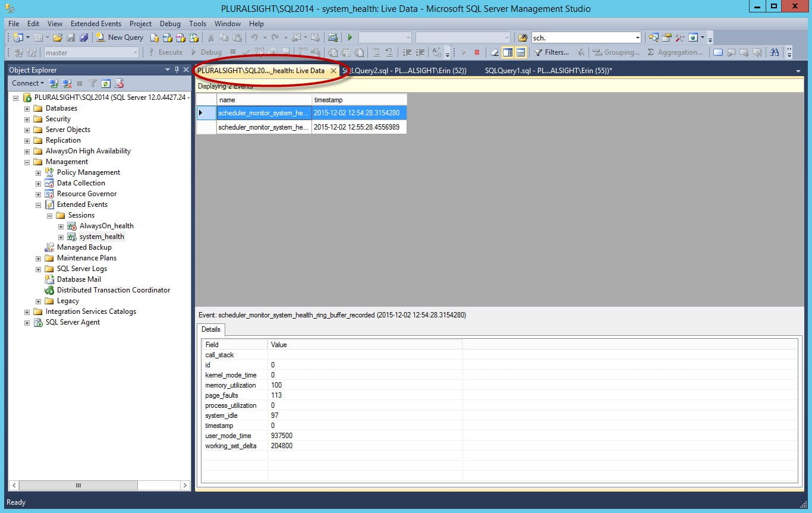812x513 pixels.
Task: Select the second scheduler_monitor event row
Action: pyautogui.click(x=302, y=127)
